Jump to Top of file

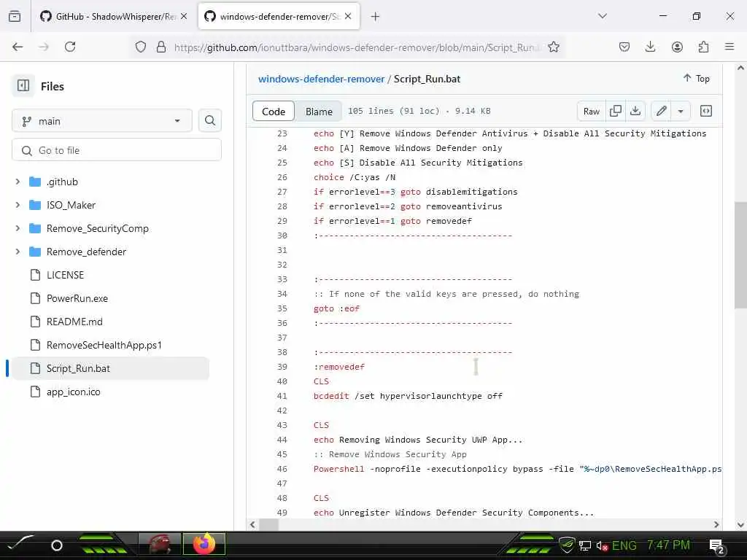pyautogui.click(x=697, y=78)
